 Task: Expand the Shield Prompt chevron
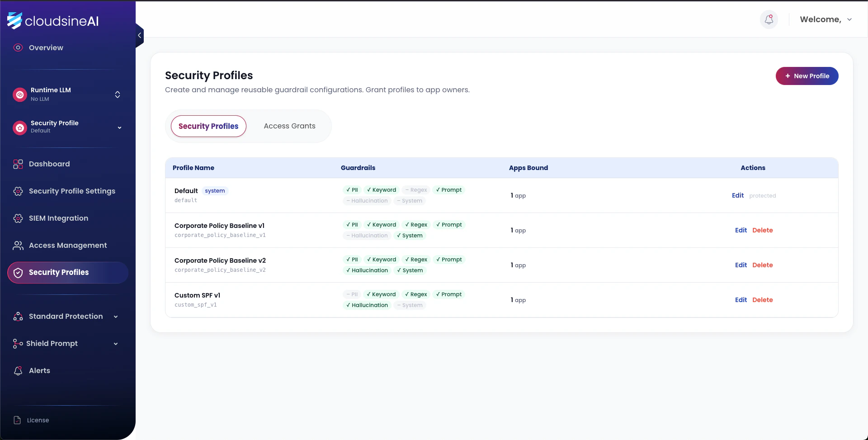pyautogui.click(x=116, y=344)
